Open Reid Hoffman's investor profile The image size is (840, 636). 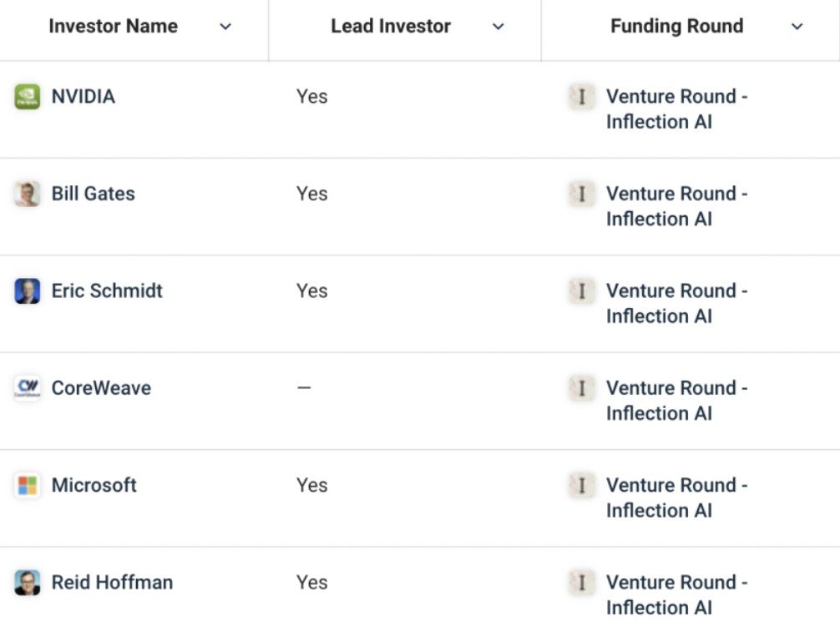(x=112, y=583)
